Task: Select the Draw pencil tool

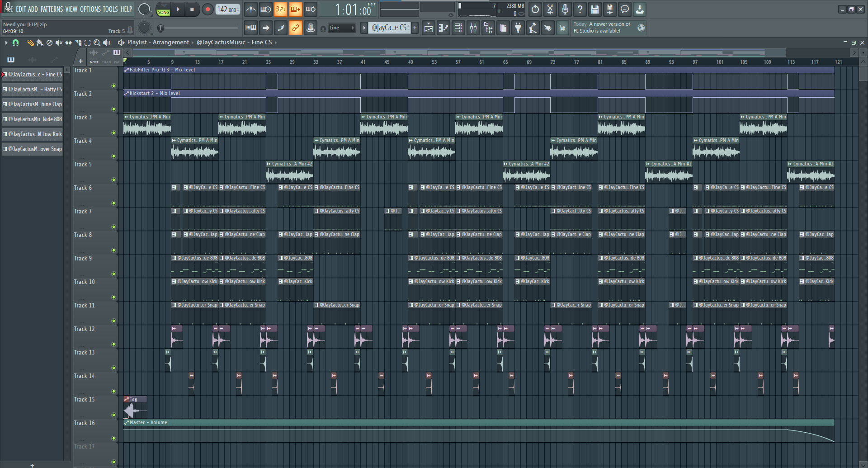Action: coord(30,43)
